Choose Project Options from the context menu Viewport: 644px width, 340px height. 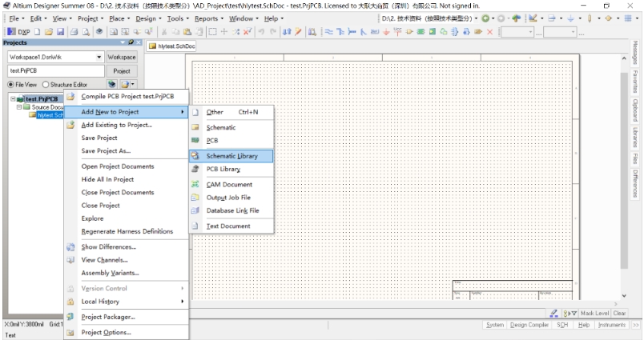[x=127, y=333]
